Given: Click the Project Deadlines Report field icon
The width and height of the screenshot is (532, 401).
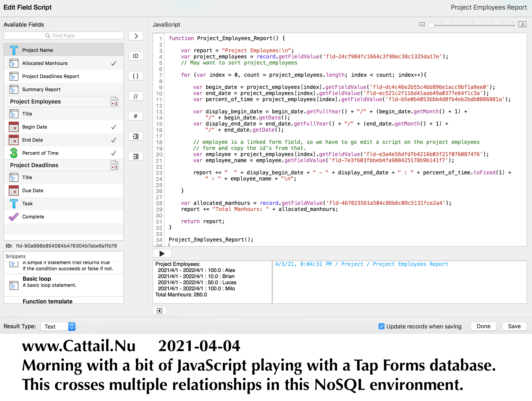Looking at the screenshot, I should pos(14,76).
